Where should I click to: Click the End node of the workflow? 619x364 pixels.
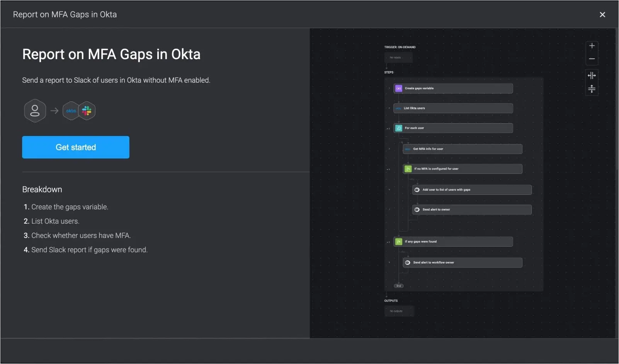point(399,286)
